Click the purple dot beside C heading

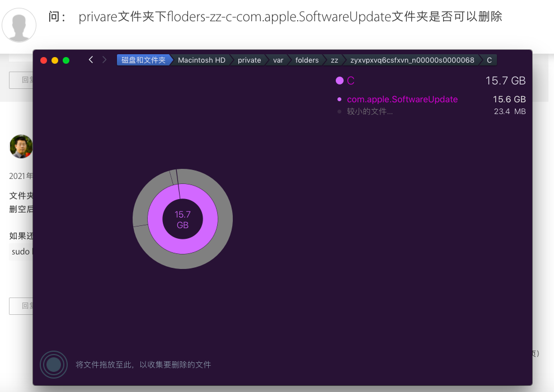pos(339,81)
